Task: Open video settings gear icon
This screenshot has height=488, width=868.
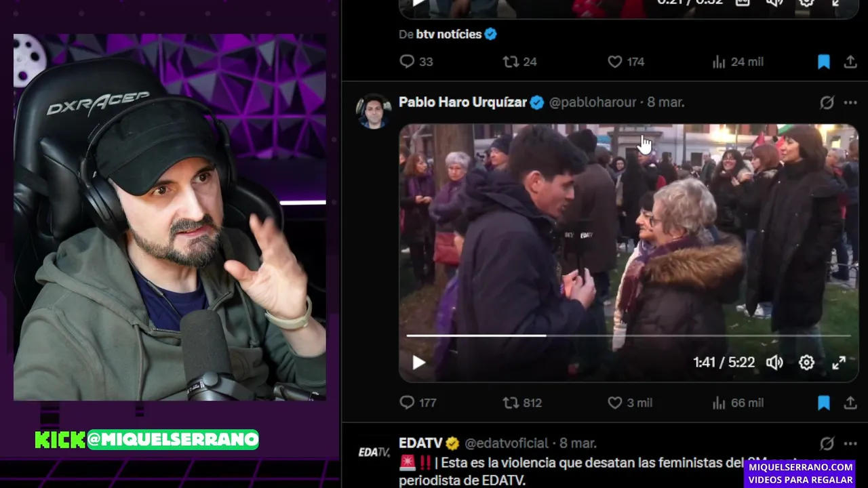Action: 806,363
